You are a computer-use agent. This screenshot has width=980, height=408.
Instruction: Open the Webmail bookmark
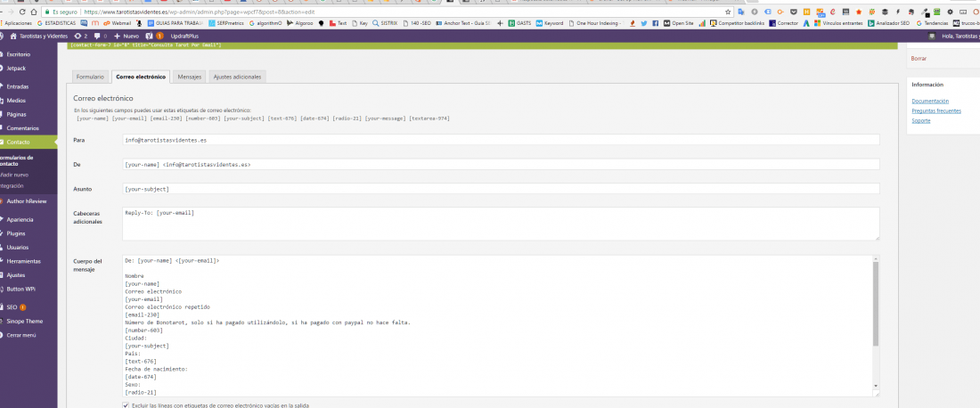click(117, 23)
